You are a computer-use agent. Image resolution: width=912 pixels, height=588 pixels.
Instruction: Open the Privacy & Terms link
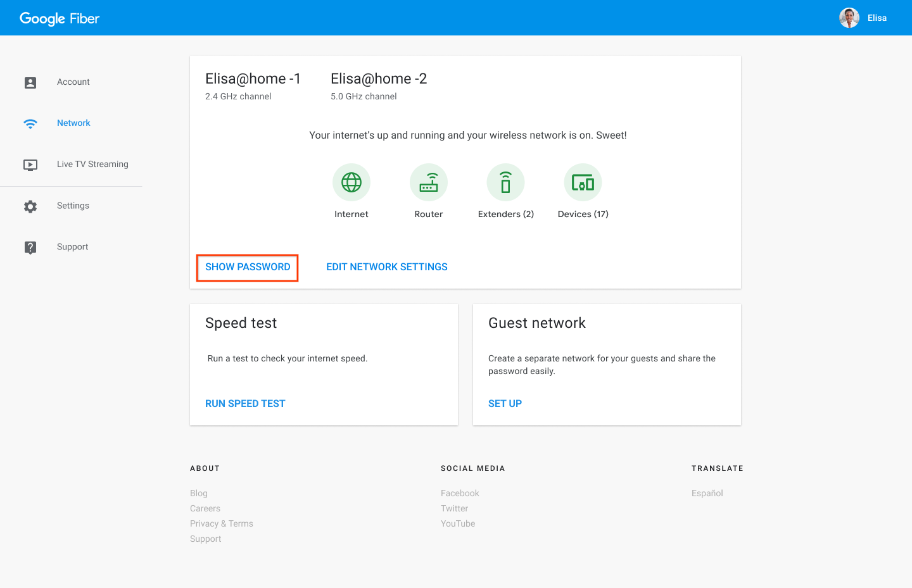[222, 523]
